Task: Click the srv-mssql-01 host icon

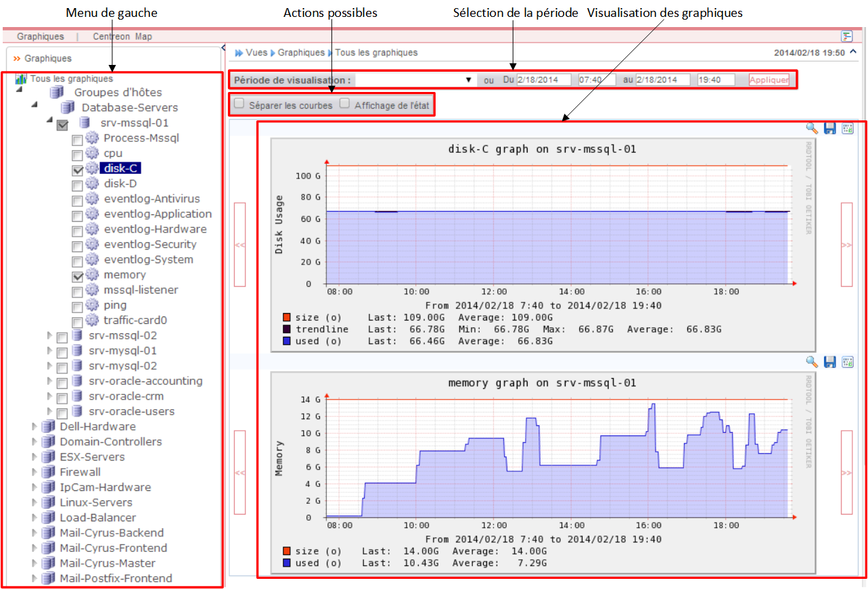Action: coord(85,122)
